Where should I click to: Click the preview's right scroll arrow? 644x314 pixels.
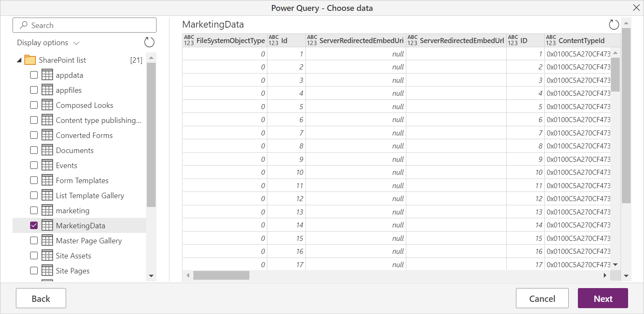pyautogui.click(x=605, y=275)
